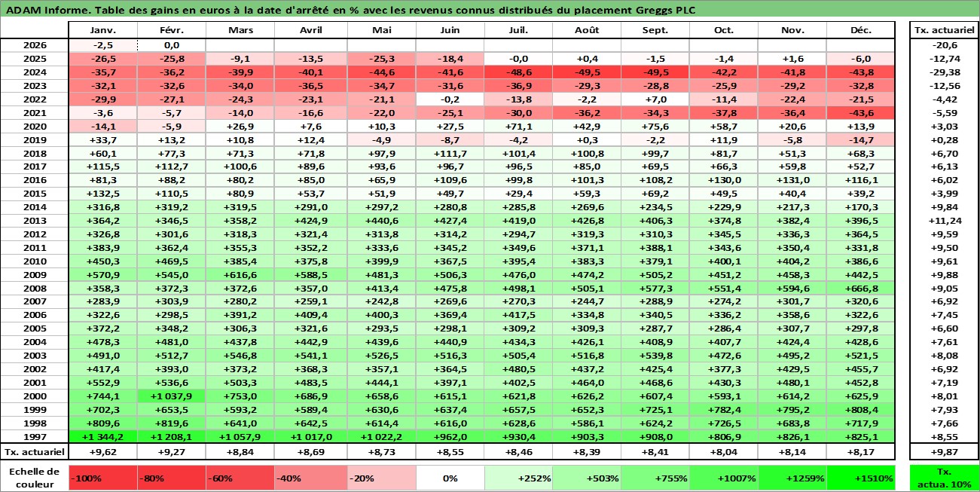The width and height of the screenshot is (980, 492).
Task: Click the 'Juil.' column header
Action: tap(518, 30)
